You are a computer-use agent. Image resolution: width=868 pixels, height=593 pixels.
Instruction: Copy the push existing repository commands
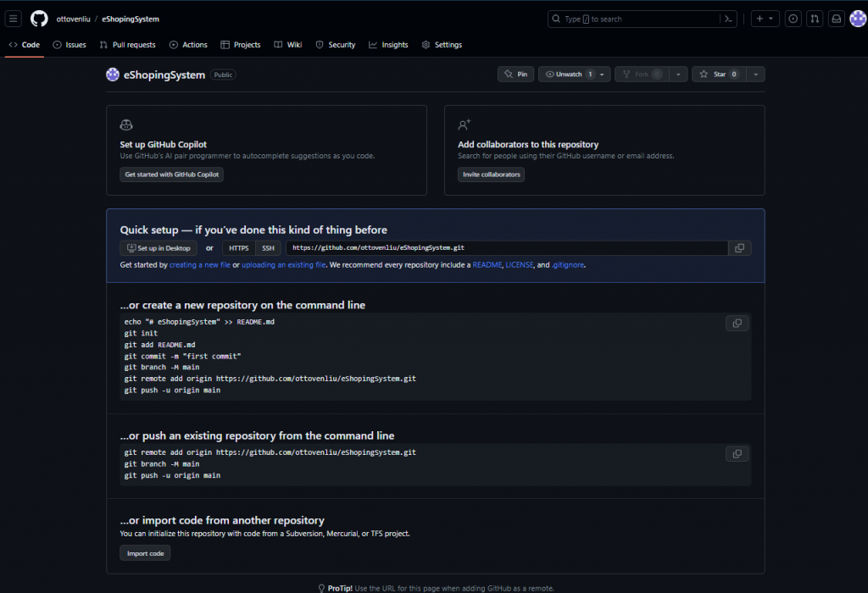737,453
